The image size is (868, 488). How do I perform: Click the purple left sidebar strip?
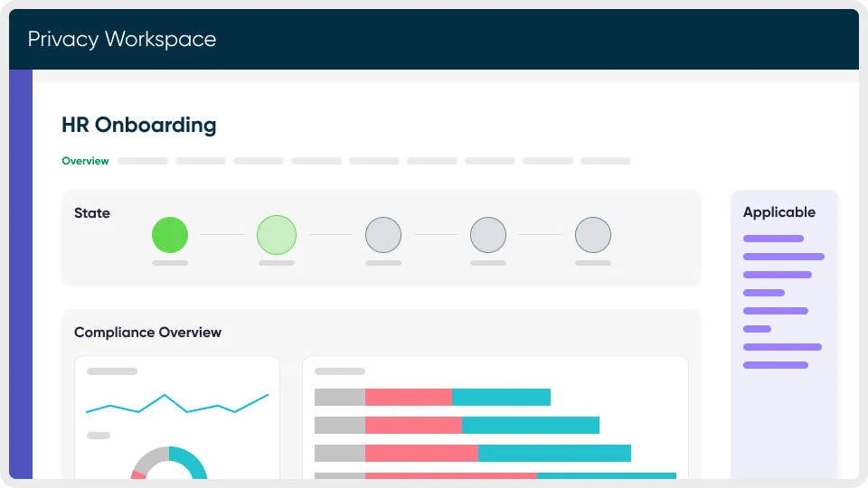(21, 271)
